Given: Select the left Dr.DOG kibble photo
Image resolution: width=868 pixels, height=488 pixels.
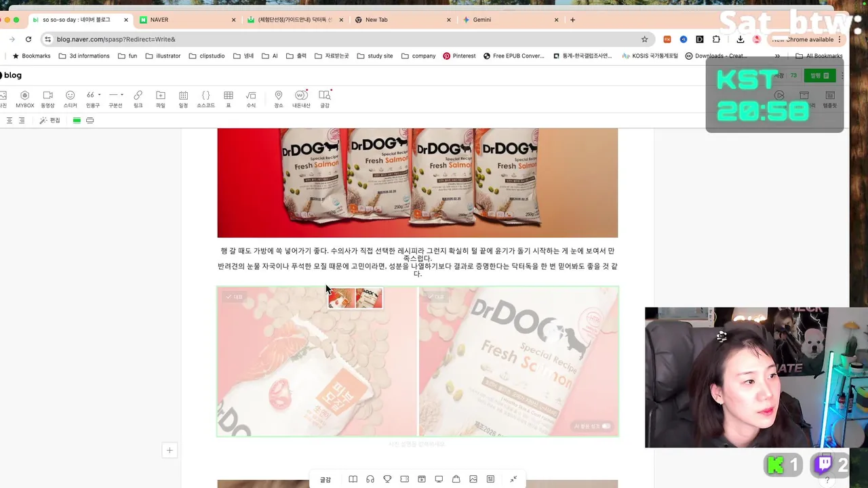Looking at the screenshot, I should pos(317,361).
